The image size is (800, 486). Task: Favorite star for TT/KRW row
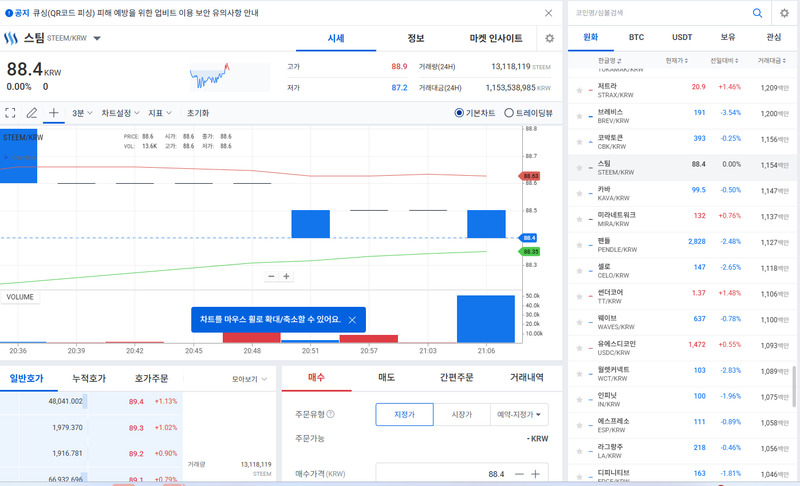[579, 297]
